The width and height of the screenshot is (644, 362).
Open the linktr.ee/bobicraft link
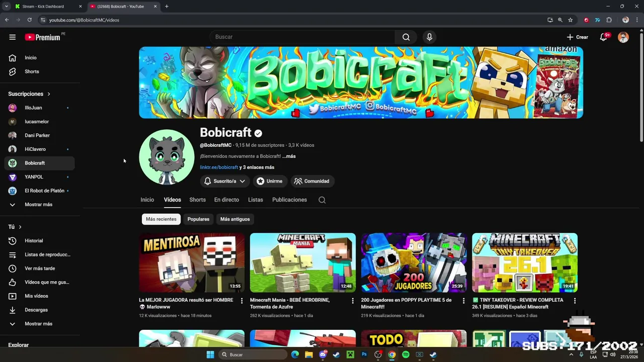(x=219, y=167)
